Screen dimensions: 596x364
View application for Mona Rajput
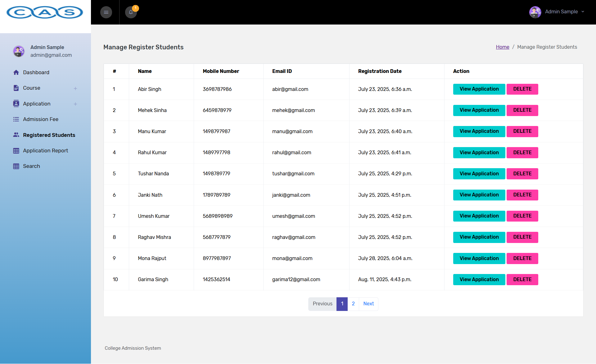[479, 258]
